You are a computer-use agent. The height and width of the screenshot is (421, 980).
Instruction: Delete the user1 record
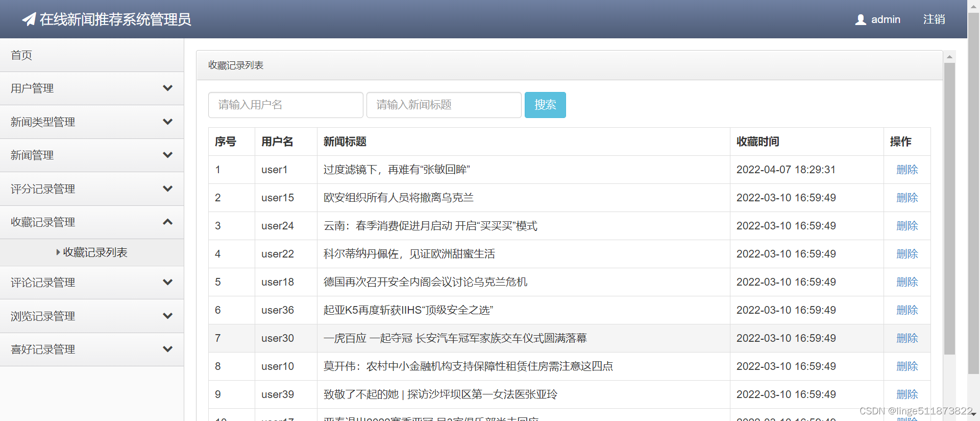[907, 170]
